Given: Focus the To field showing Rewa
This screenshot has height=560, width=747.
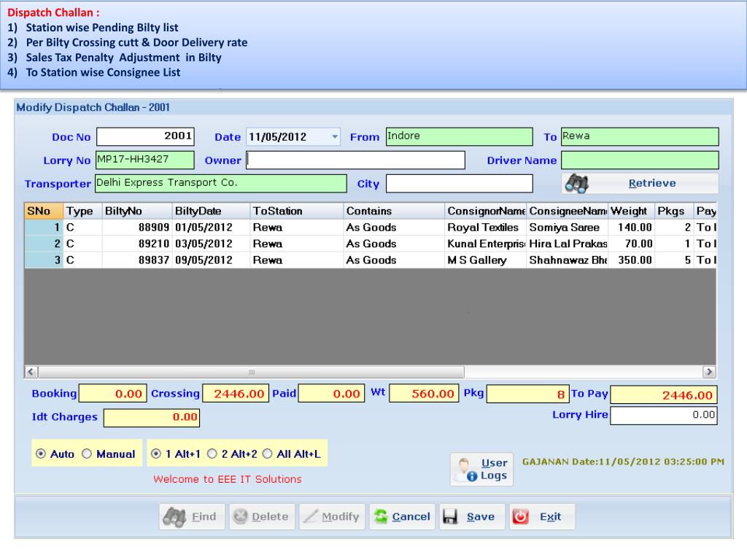Looking at the screenshot, I should [x=640, y=136].
